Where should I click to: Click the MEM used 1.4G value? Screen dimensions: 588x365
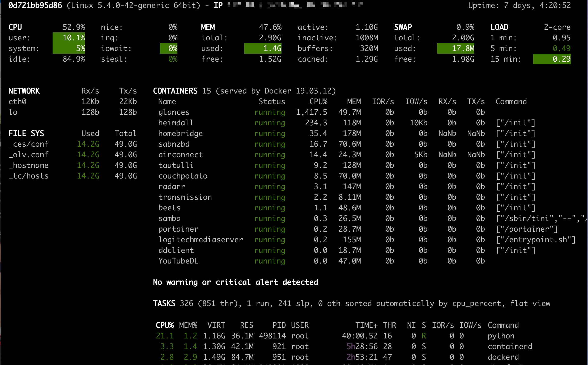[x=263, y=48]
